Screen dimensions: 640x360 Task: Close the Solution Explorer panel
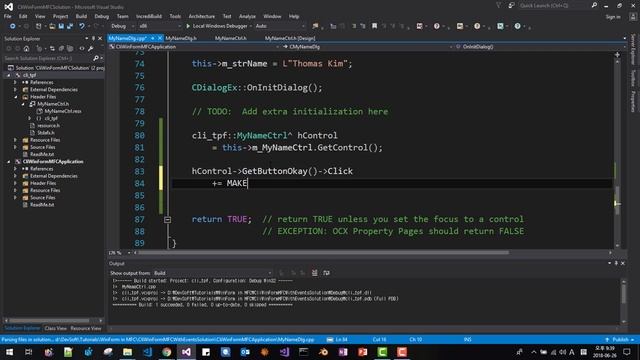(x=100, y=38)
